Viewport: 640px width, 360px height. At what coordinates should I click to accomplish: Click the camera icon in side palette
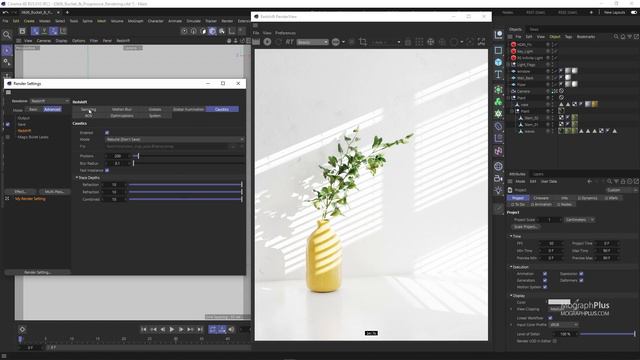498,178
